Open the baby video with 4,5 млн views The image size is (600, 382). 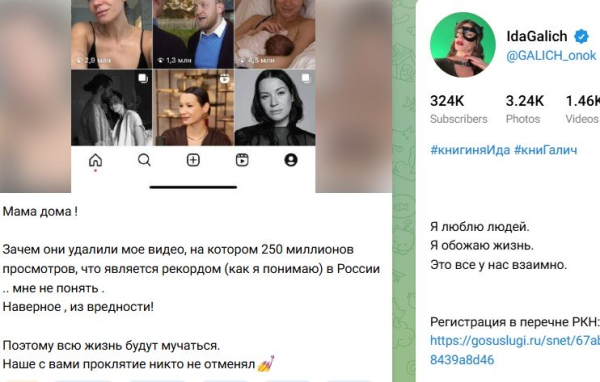[275, 34]
